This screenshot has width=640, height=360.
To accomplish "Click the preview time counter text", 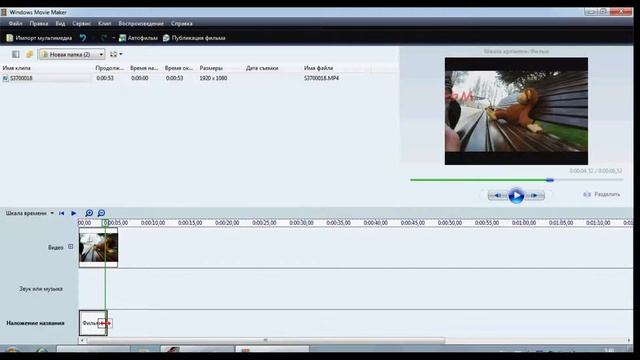I will pos(596,171).
